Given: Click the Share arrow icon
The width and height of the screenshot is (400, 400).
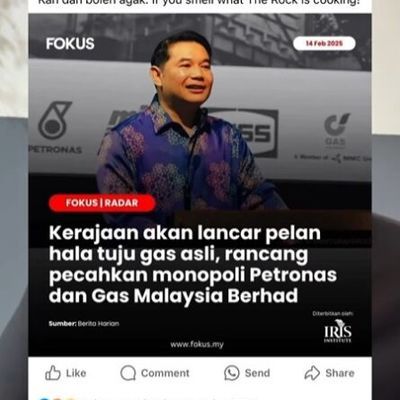Looking at the screenshot, I should click(x=312, y=373).
